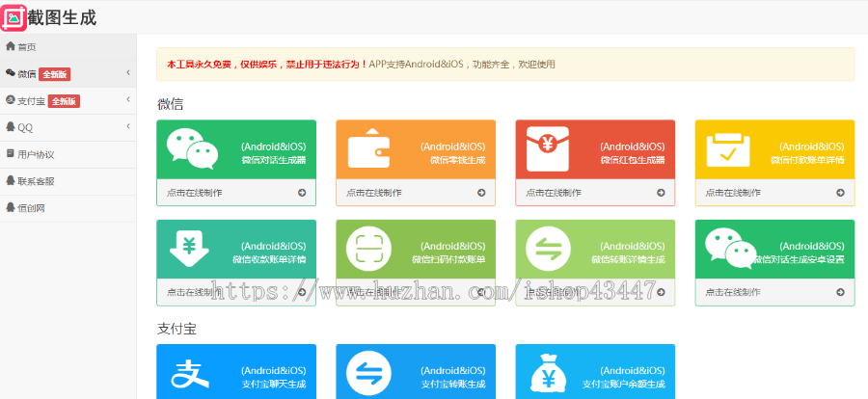Click the 全新版 badge next to 支付宝

[x=64, y=101]
